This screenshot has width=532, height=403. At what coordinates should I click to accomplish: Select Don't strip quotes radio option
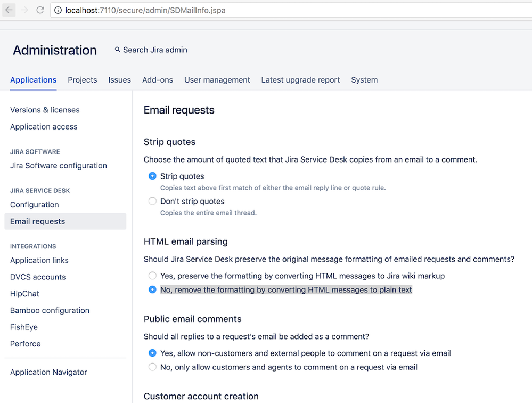152,201
